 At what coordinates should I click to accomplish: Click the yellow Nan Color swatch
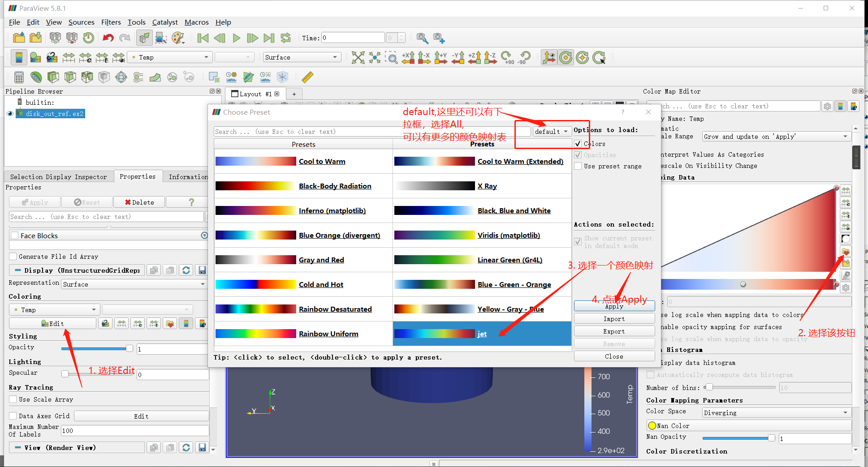652,425
